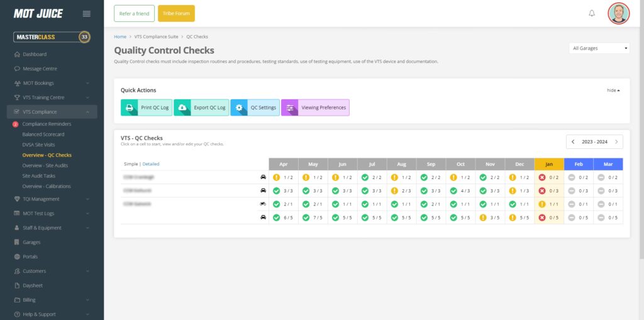Open Dashboard in the sidebar
Viewport: 644px width, 320px height.
point(35,54)
